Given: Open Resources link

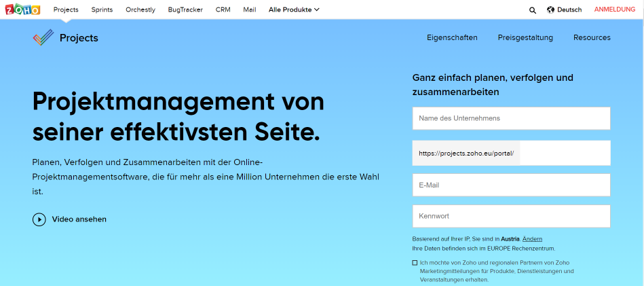Looking at the screenshot, I should pos(592,38).
